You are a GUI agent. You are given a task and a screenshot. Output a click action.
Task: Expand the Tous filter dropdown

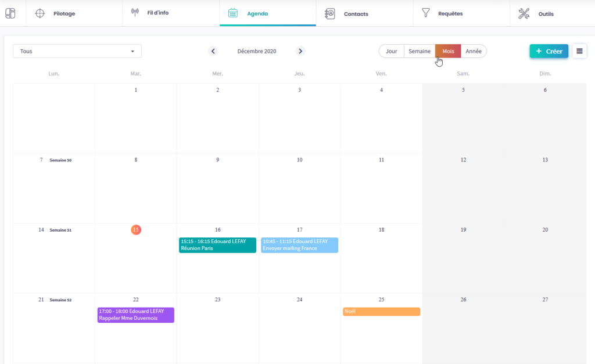coord(77,51)
